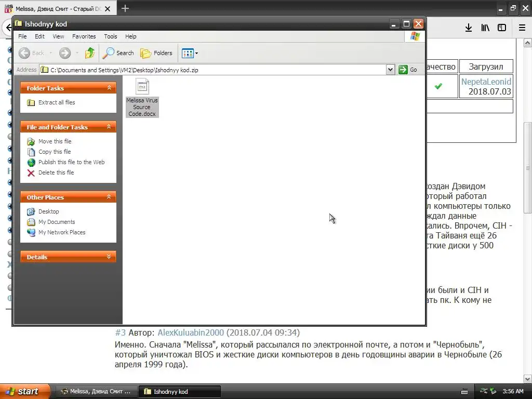Image resolution: width=532 pixels, height=399 pixels.
Task: Click the network tray icon
Action: click(x=484, y=391)
